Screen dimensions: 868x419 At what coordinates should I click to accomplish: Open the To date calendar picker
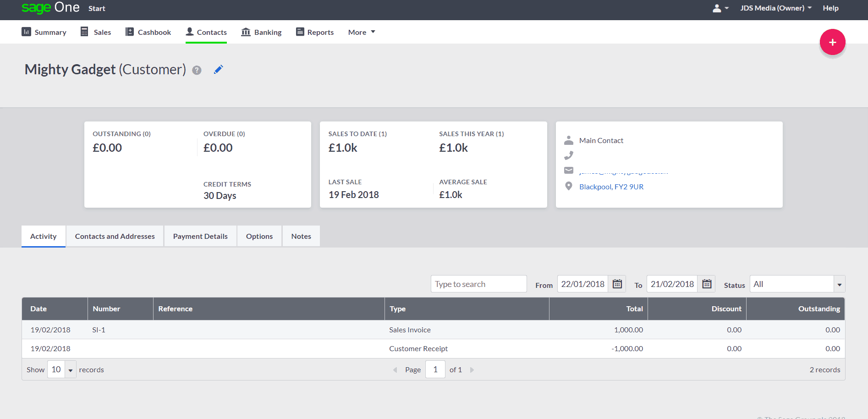(x=707, y=284)
